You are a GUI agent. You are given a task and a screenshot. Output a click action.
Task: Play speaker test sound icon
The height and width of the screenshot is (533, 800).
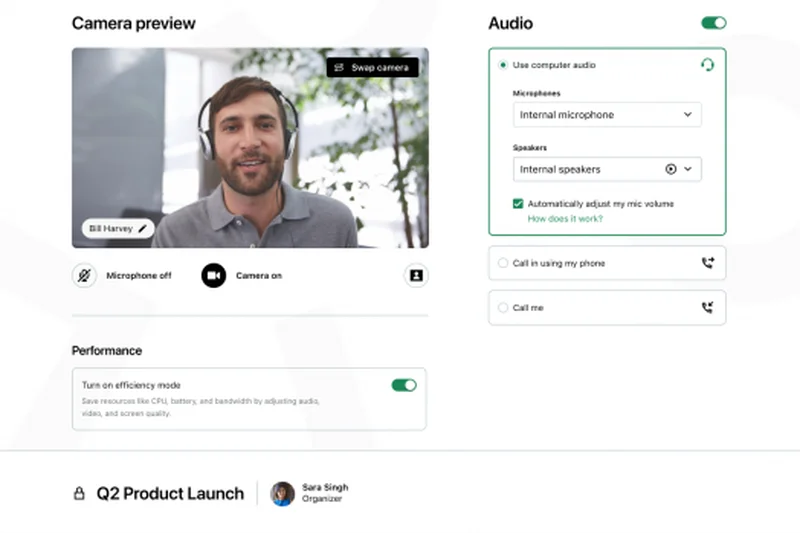pos(671,169)
